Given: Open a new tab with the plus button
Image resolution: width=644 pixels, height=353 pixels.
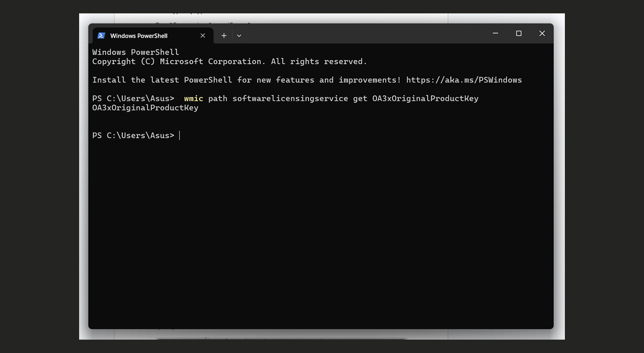Looking at the screenshot, I should 224,36.
